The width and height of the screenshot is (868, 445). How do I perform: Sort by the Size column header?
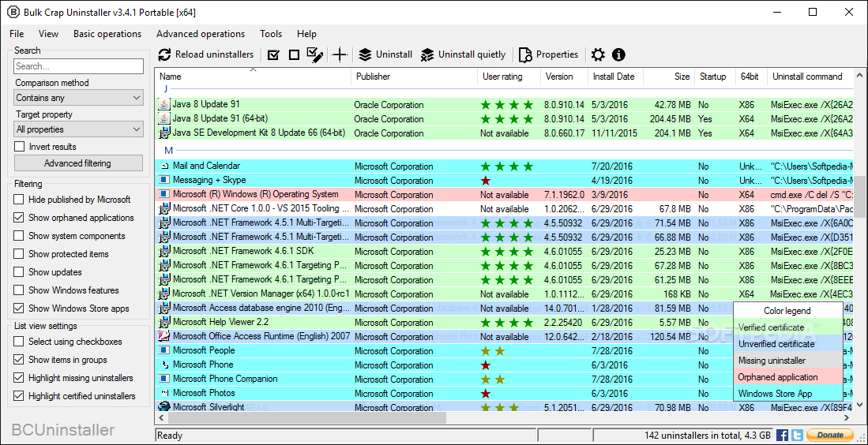[669, 77]
